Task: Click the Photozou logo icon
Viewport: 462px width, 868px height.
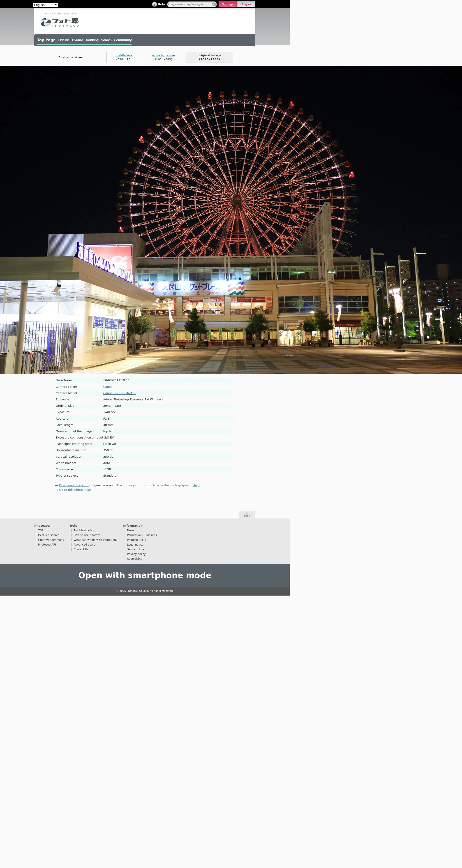Action: (x=46, y=22)
